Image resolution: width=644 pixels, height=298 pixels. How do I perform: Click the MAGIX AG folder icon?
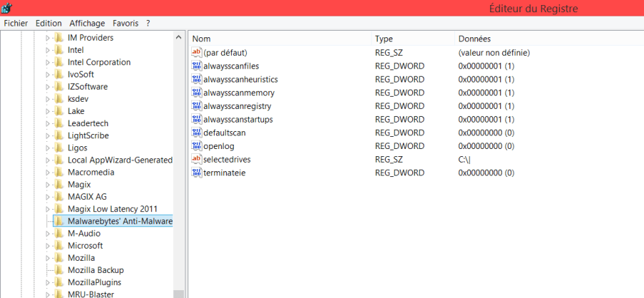(59, 197)
